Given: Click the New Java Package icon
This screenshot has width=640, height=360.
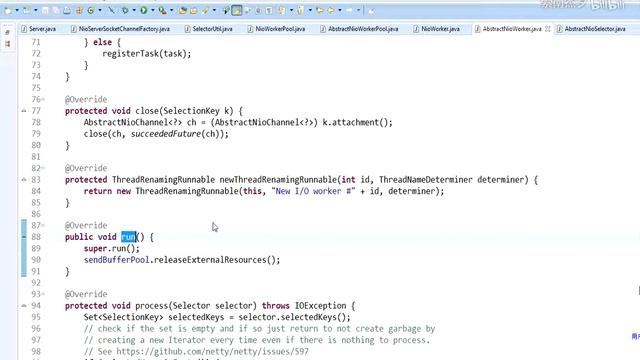Looking at the screenshot, I should (182, 11).
